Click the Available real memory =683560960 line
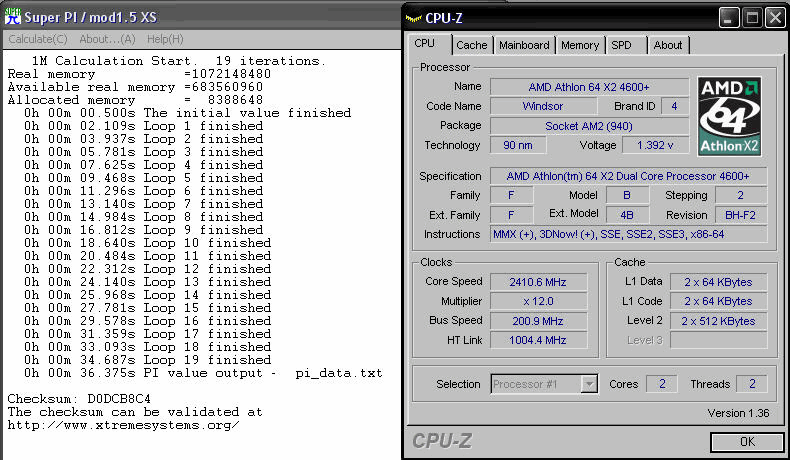The image size is (790, 460). pos(135,87)
